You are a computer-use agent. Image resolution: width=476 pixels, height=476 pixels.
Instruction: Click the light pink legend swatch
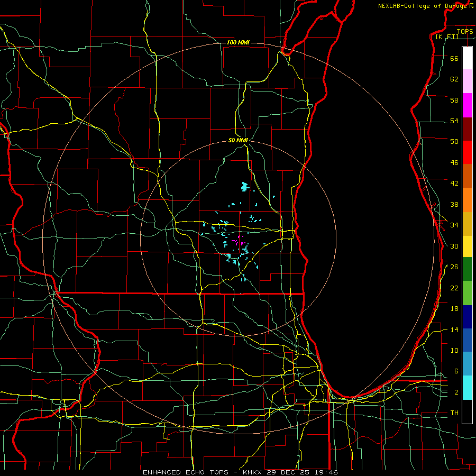point(467,81)
